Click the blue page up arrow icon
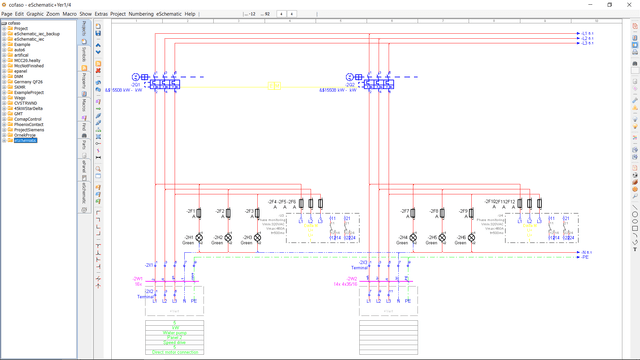640x360 pixels. click(98, 45)
